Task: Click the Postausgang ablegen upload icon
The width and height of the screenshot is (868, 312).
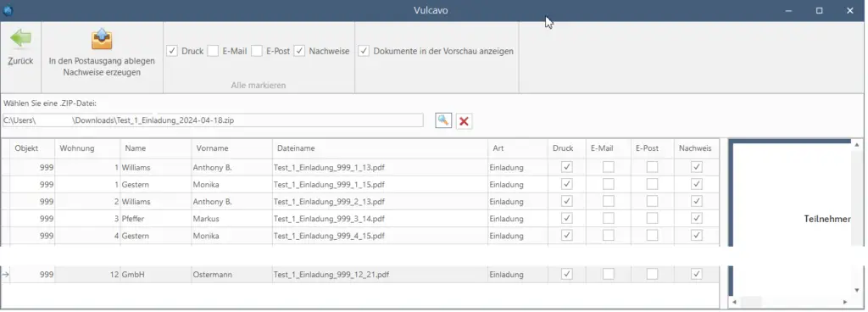Action: (x=102, y=39)
